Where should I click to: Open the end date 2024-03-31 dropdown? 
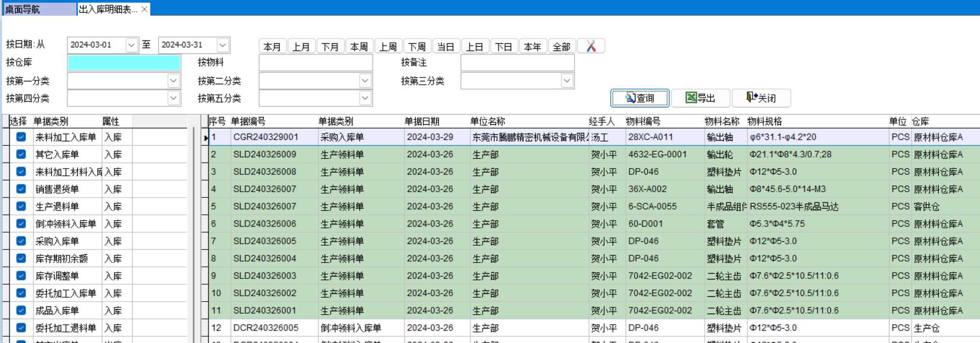pyautogui.click(x=222, y=45)
